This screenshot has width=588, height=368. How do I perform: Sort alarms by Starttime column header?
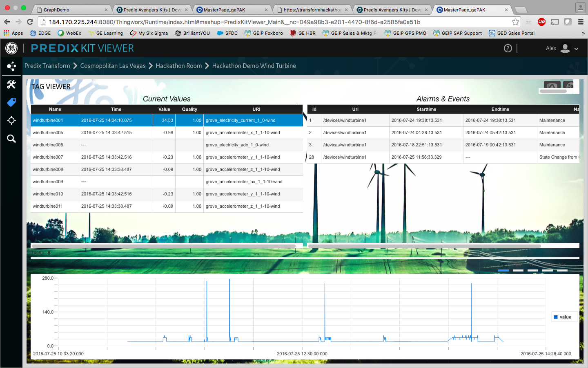click(x=426, y=109)
